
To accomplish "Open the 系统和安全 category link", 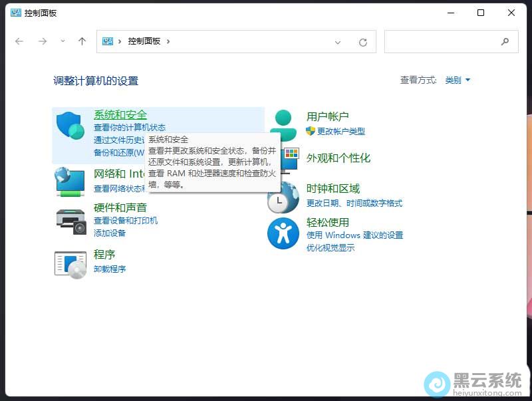I will coord(120,115).
